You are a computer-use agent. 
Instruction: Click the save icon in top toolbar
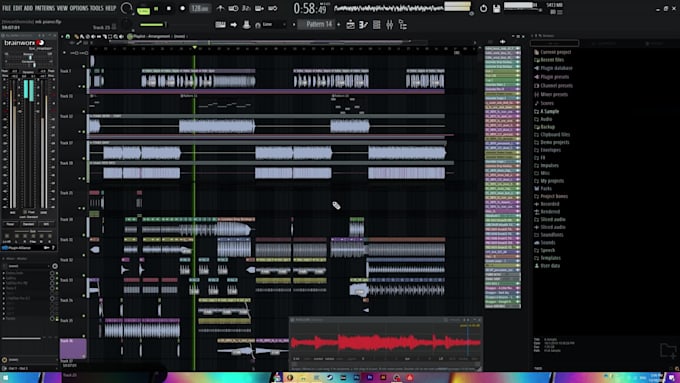(x=497, y=9)
